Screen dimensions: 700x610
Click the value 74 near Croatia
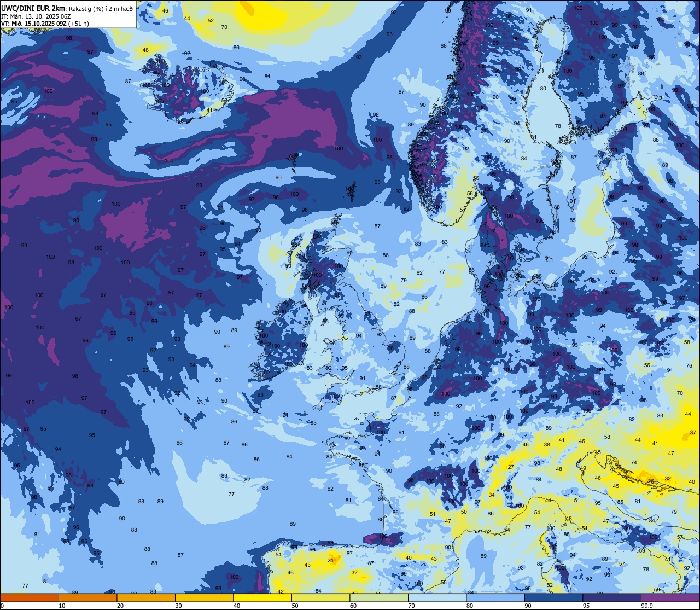click(634, 463)
